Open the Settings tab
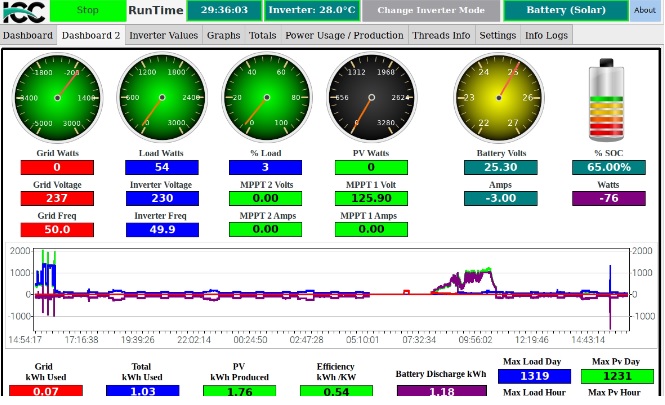 pyautogui.click(x=497, y=35)
